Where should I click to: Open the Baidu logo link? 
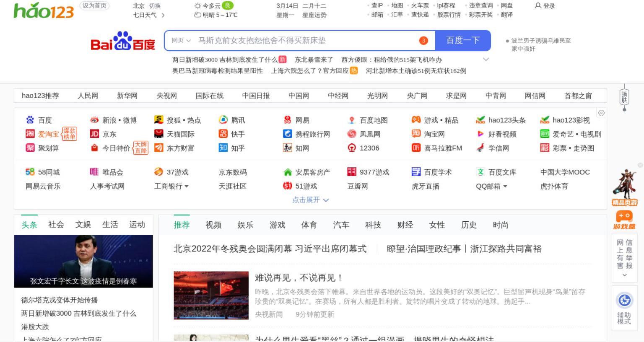(123, 41)
